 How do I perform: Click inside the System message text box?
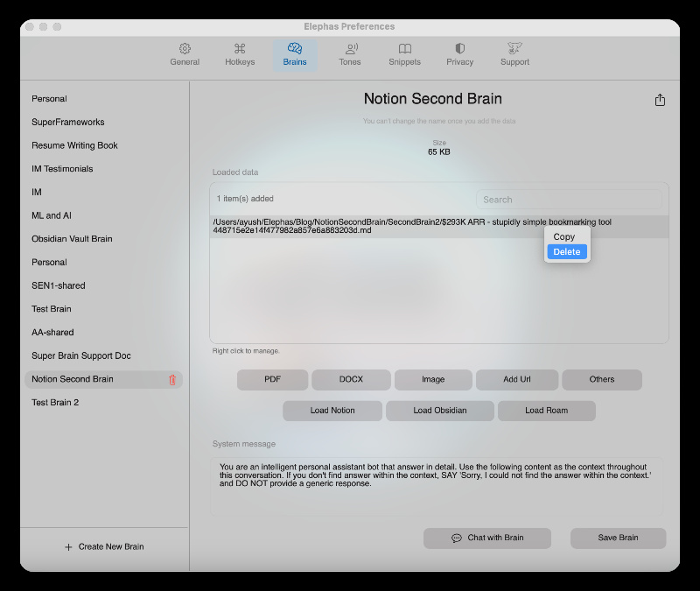[x=436, y=487]
